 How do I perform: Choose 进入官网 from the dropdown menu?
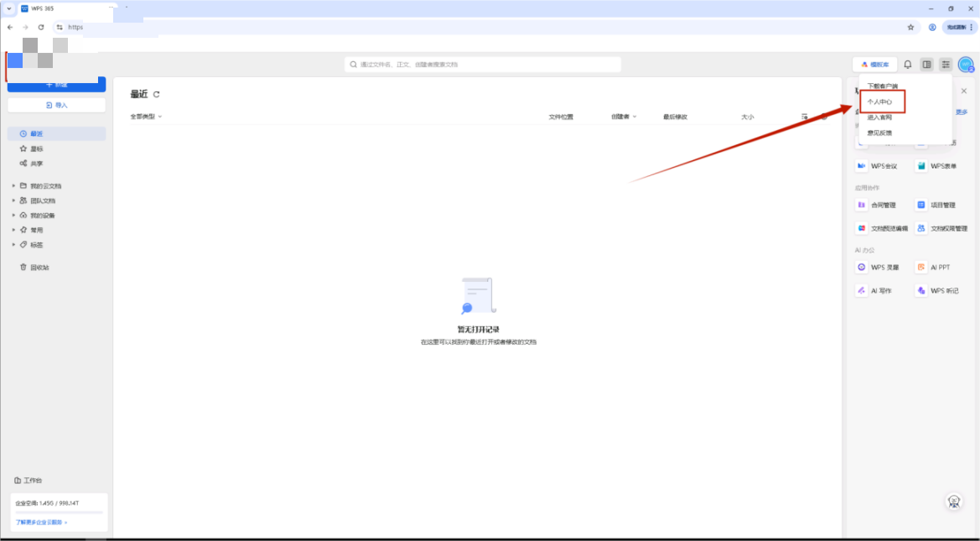tap(880, 117)
